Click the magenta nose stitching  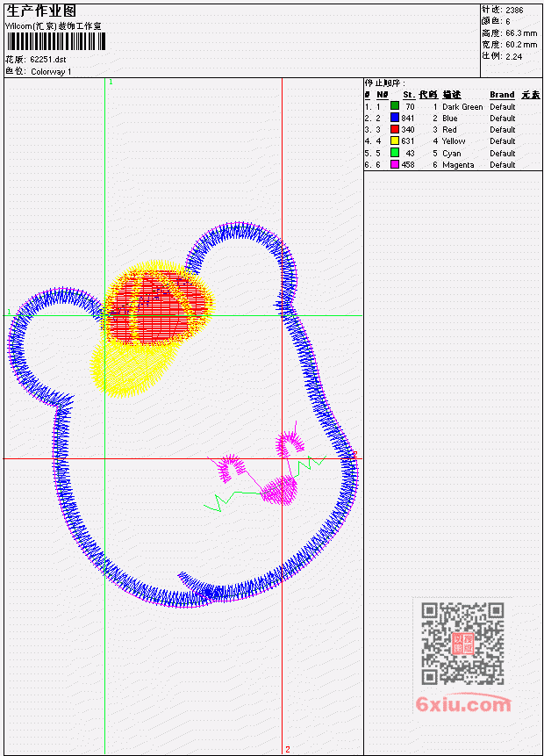pos(279,490)
